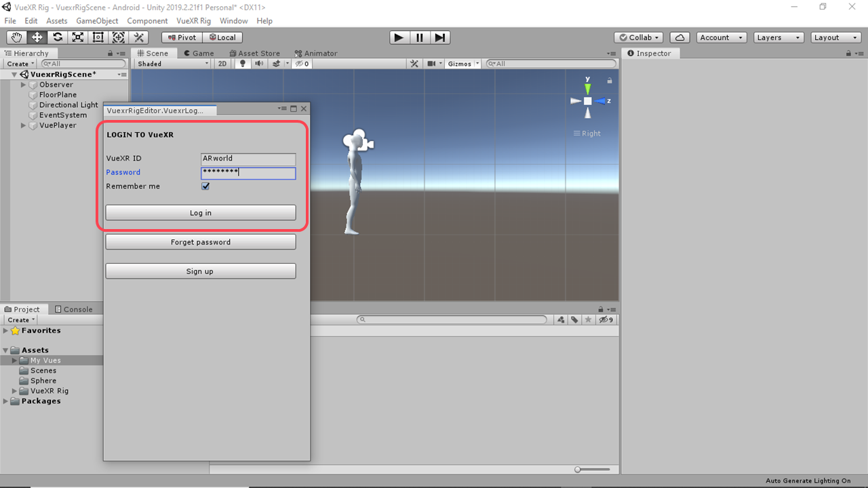Viewport: 868px width, 488px height.
Task: Select Directional Light in the Hierarchy
Action: click(68, 105)
